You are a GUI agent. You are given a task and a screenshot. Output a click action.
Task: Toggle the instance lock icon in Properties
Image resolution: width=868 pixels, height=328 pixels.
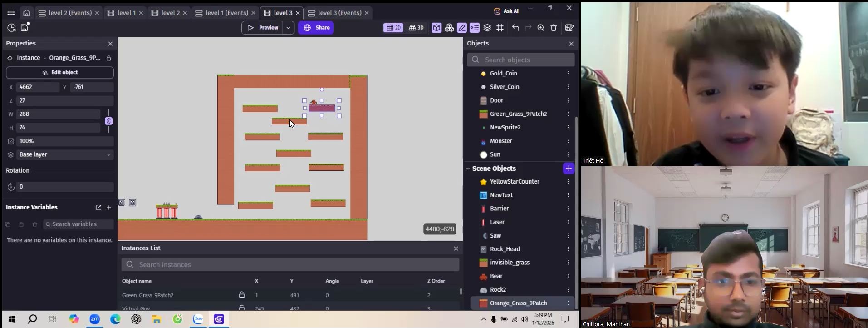(x=109, y=58)
